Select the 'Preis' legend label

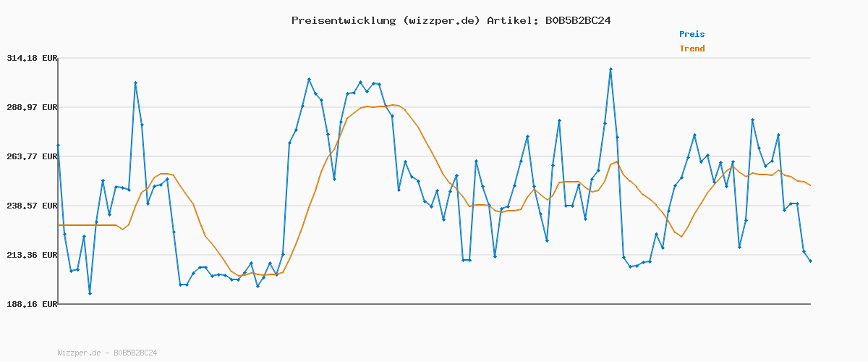click(692, 34)
